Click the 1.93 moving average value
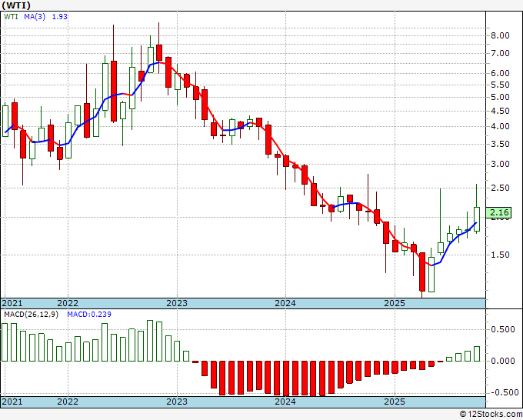Image resolution: width=523 pixels, height=420 pixels. pos(60,16)
